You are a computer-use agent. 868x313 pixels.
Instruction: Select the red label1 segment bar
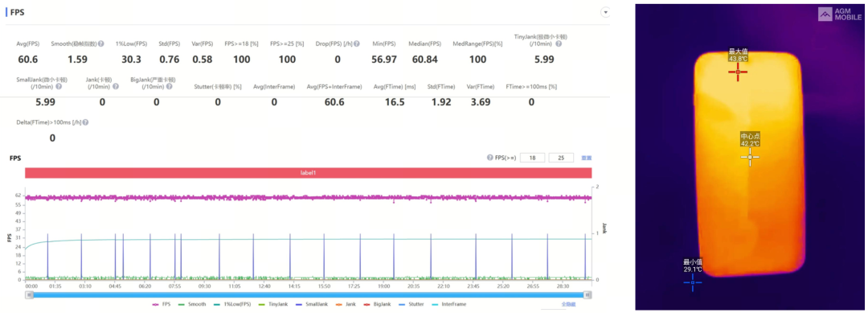tap(309, 173)
